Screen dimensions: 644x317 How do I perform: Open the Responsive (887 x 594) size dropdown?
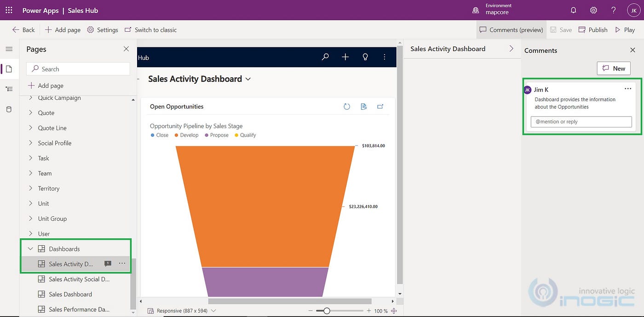pyautogui.click(x=181, y=311)
